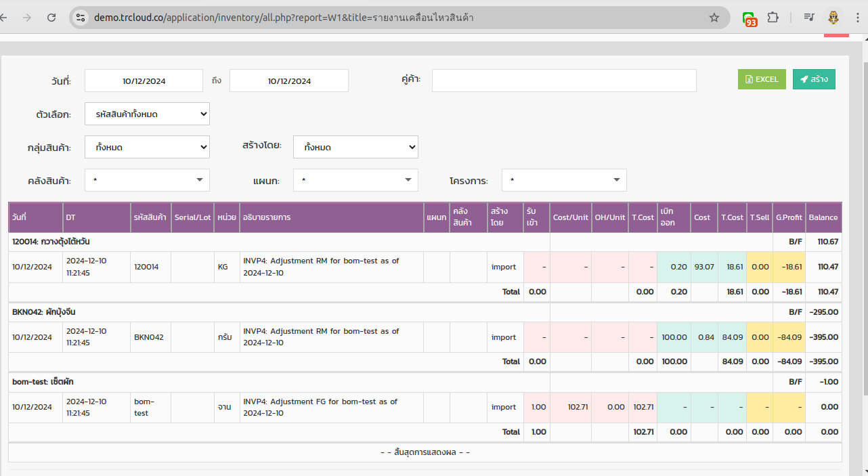Select group row bom-test: เซ็ตผัก
This screenshot has height=476, width=868.
279,382
